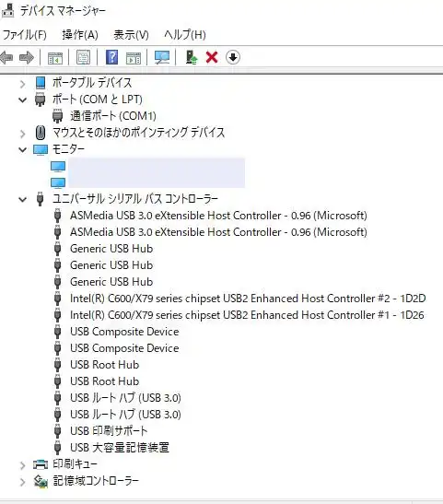The height and width of the screenshot is (504, 443).
Task: Expand マウスとそのほかのポインティング デバイス node
Action: click(x=22, y=134)
